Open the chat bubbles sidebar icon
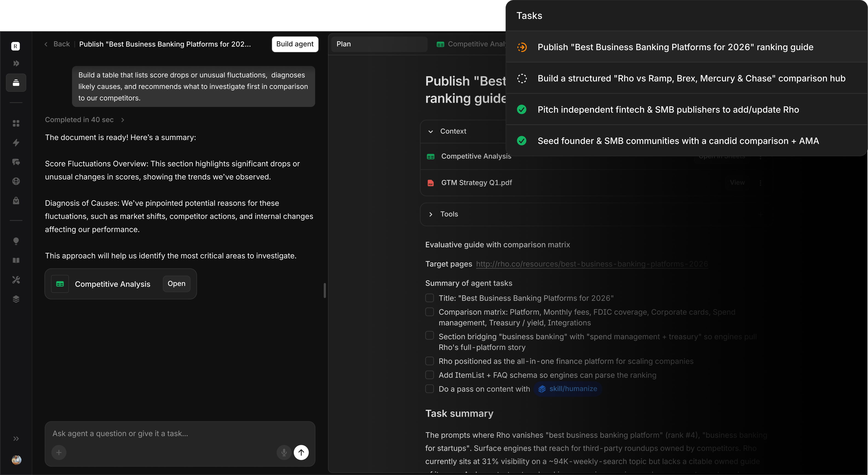 coord(16,162)
